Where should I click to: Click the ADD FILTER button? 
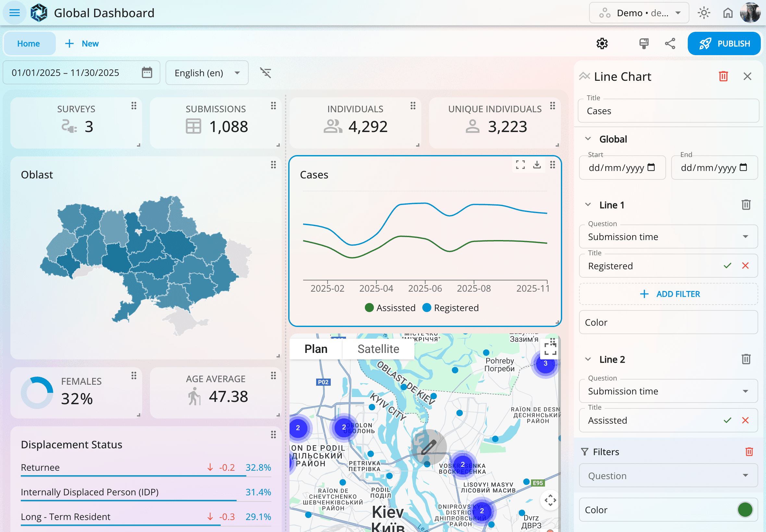(669, 294)
